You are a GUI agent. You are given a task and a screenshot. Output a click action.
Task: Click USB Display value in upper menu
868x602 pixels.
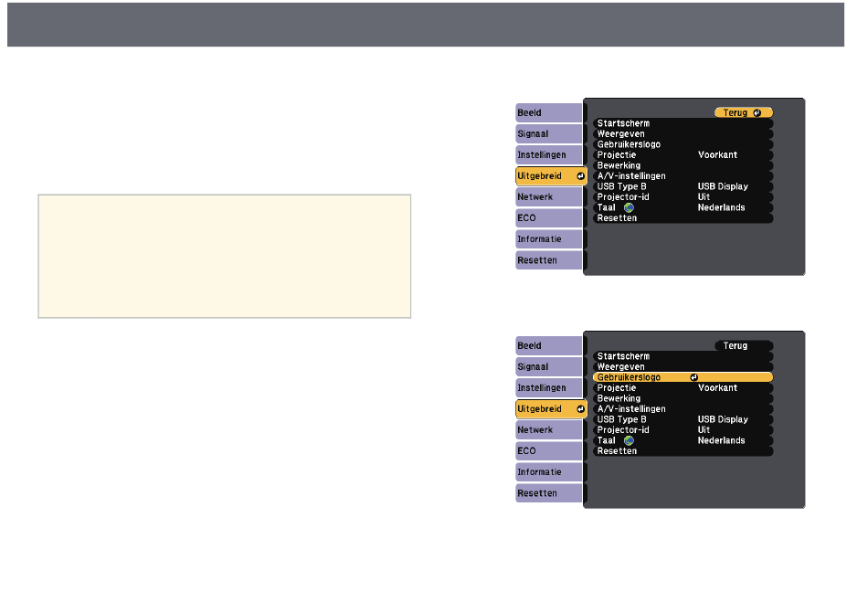723,186
